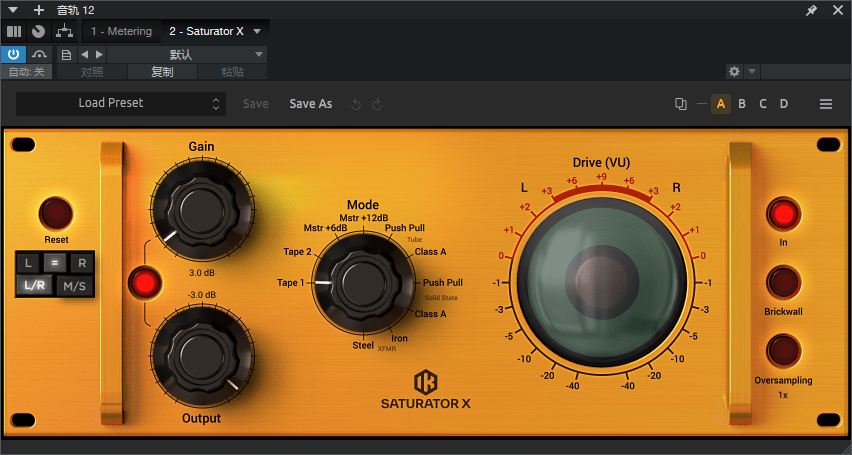This screenshot has height=455, width=852.
Task: Click the -3.0 dB output value
Action: click(202, 295)
